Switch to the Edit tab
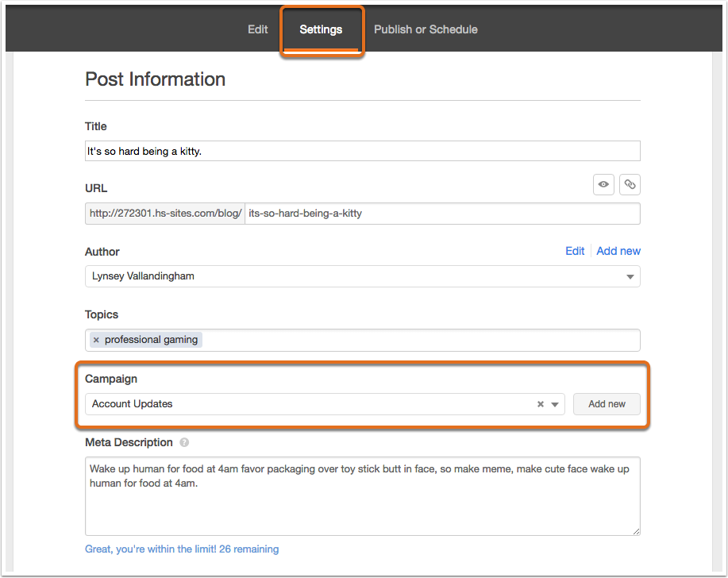 (258, 29)
